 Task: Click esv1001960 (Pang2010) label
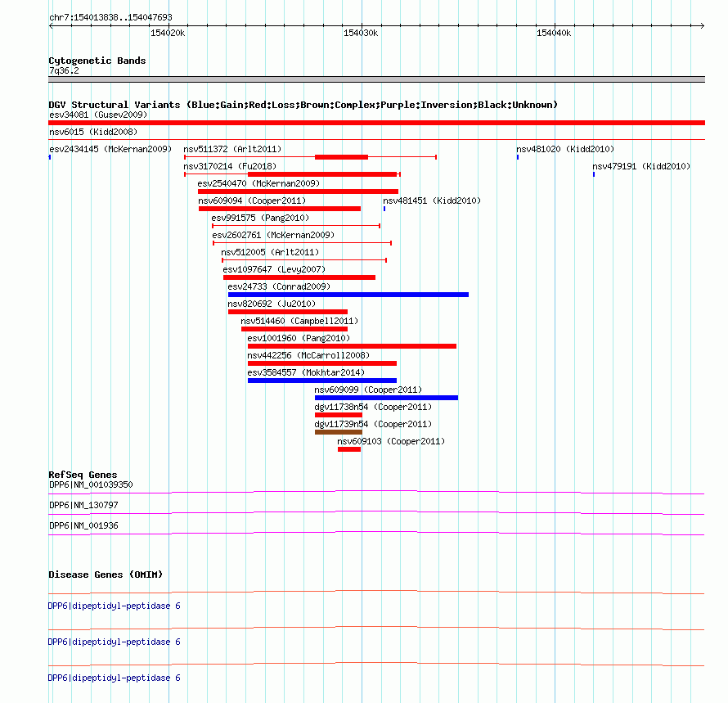point(299,338)
